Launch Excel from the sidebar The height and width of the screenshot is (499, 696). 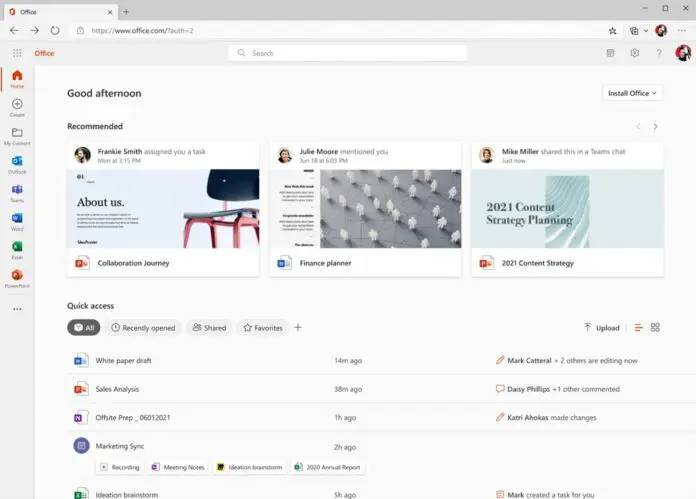click(17, 250)
